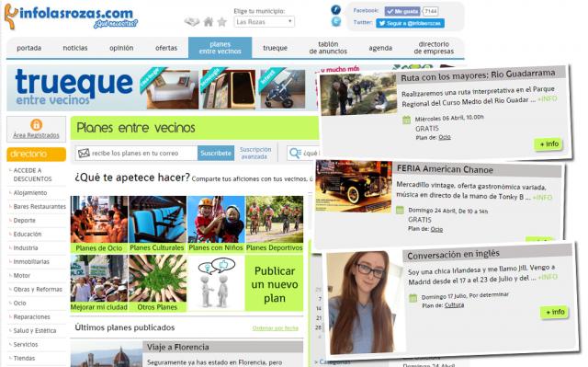Open Educación directory item
This screenshot has width=588, height=367.
[x=28, y=234]
